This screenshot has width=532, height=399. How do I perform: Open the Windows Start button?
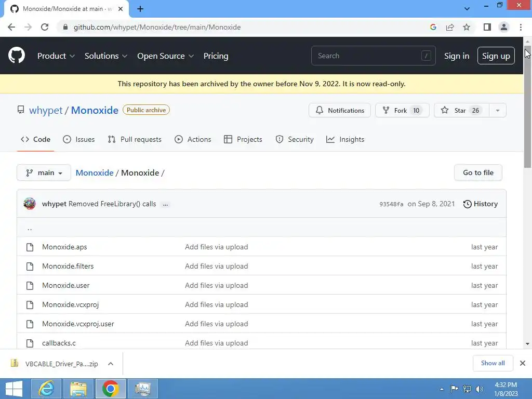[x=14, y=389]
